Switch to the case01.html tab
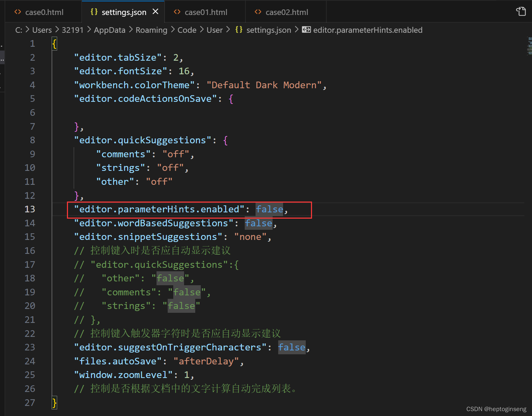 tap(206, 12)
